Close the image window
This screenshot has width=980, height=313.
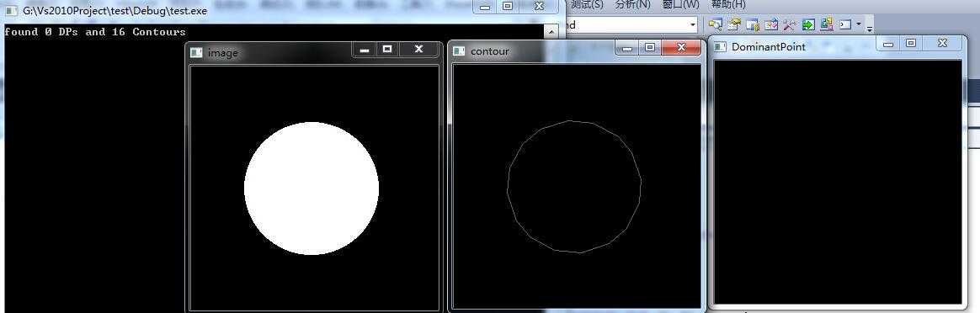pos(418,50)
